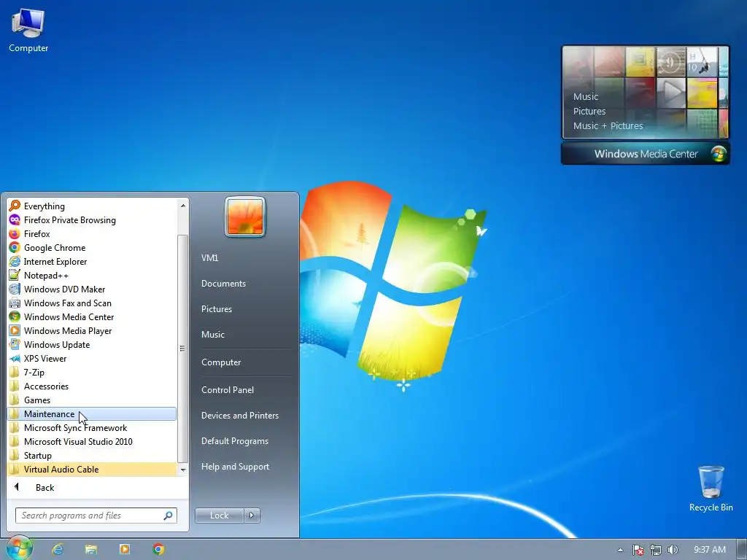Click the Lock button
This screenshot has height=560, width=747.
tap(219, 516)
